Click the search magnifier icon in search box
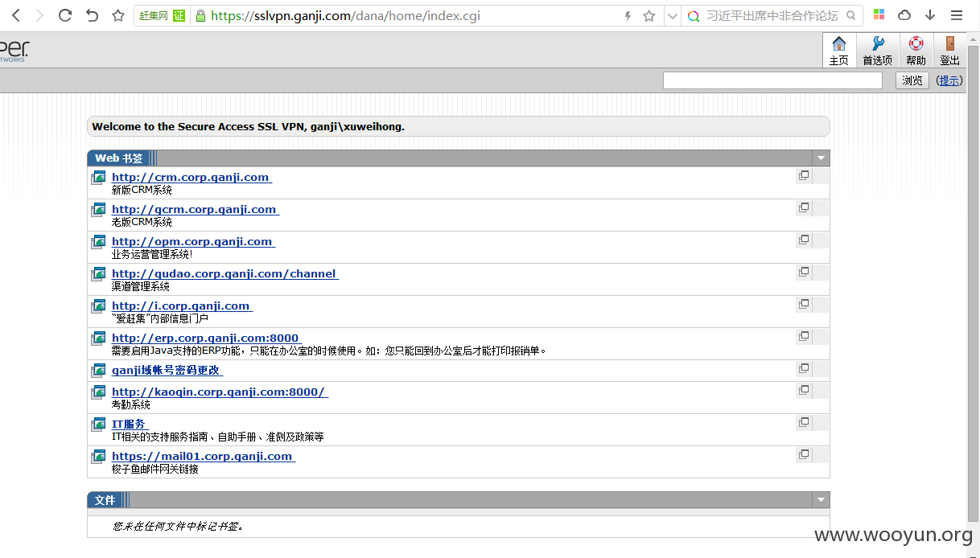 point(851,15)
